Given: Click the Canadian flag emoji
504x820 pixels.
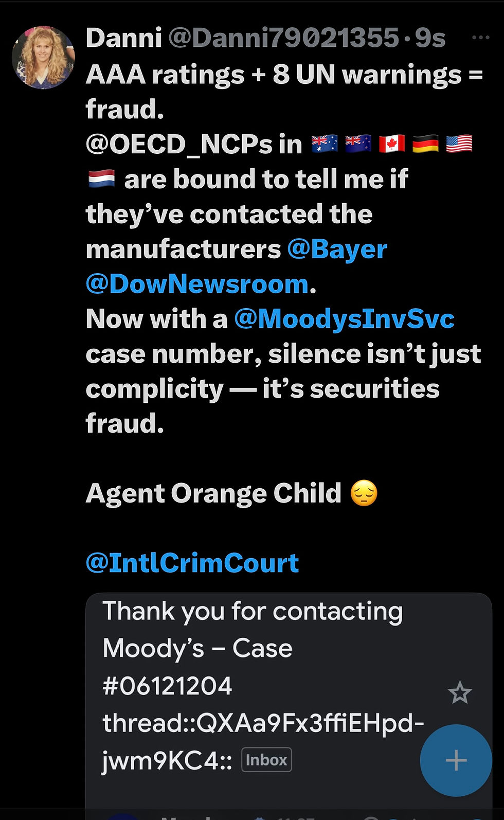Looking at the screenshot, I should 392,144.
